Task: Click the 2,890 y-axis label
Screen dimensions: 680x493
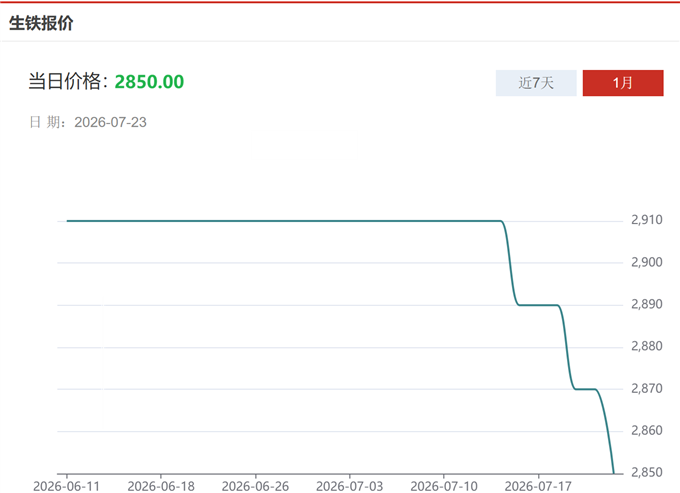Action: [x=647, y=304]
